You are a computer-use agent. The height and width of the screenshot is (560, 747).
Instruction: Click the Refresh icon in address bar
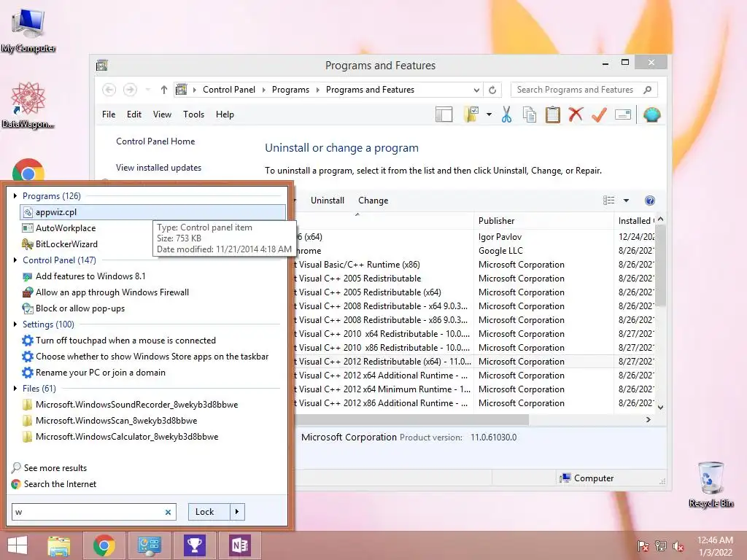point(492,90)
